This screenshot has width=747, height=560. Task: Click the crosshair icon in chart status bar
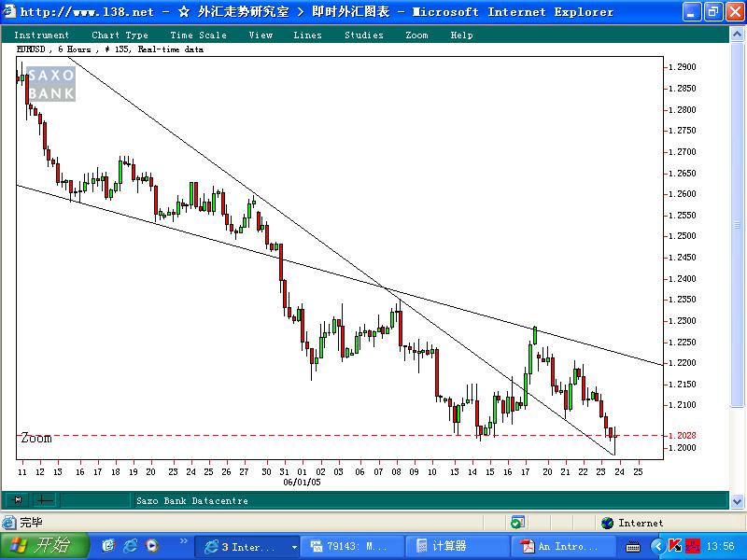pyautogui.click(x=45, y=500)
